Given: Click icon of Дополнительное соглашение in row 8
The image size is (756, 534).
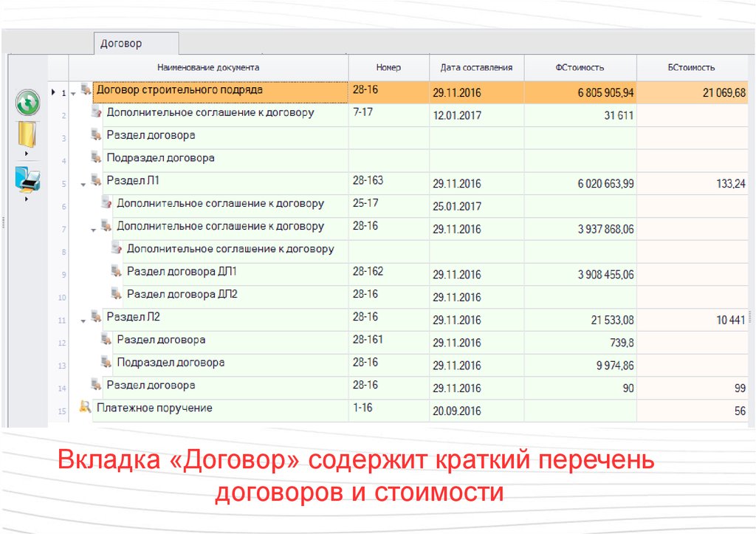Looking at the screenshot, I should (116, 248).
